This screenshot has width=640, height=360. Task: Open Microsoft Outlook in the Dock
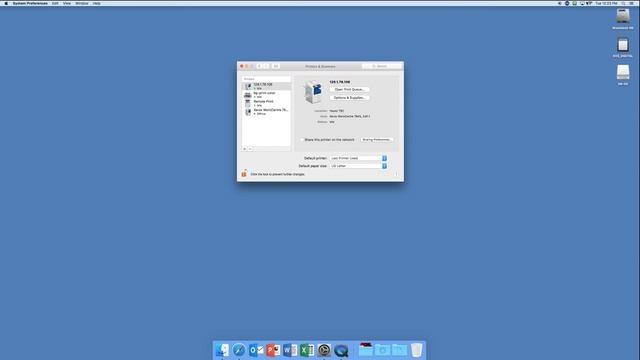coord(256,350)
